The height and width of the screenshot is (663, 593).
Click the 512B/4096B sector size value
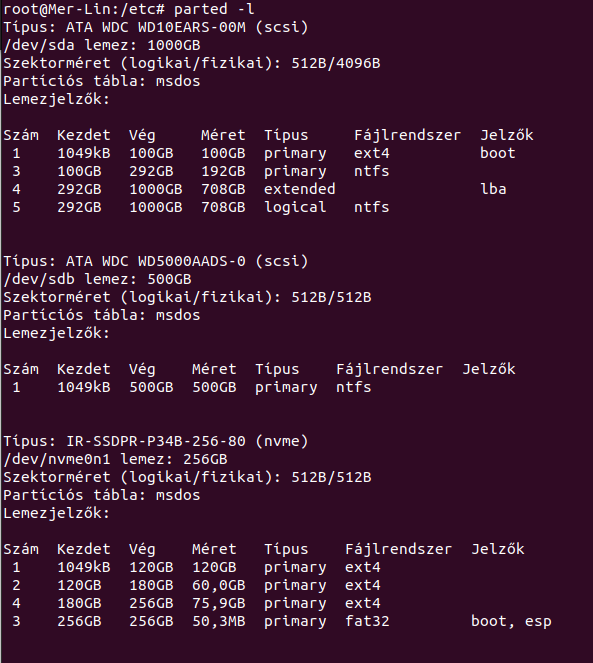pyautogui.click(x=336, y=63)
